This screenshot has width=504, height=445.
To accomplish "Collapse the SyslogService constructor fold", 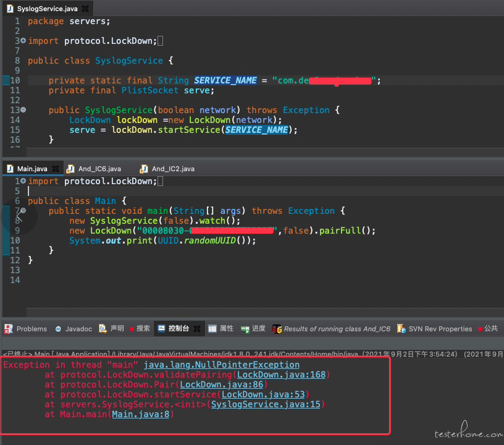I will (x=23, y=110).
